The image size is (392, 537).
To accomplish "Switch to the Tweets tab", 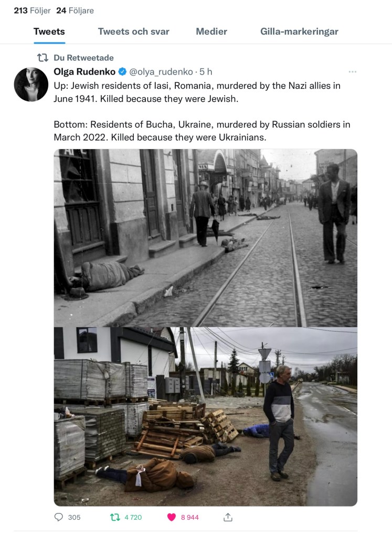I will coord(49,31).
